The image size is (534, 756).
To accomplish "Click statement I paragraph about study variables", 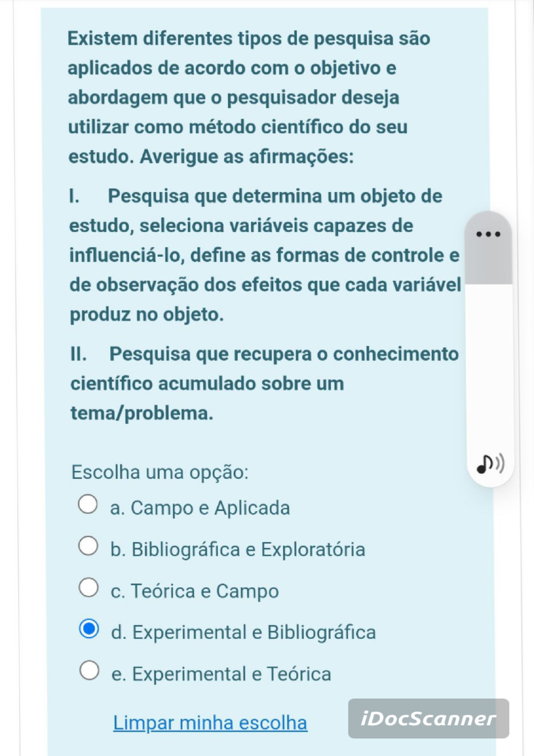I will point(265,255).
